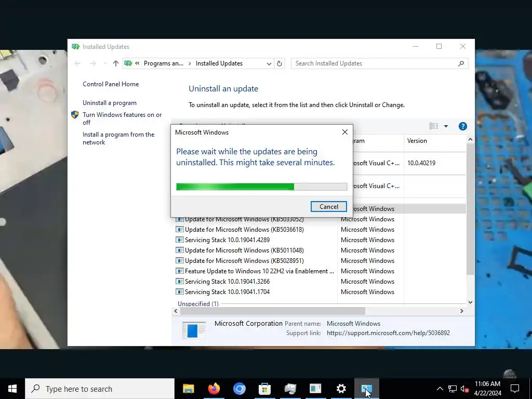Screen dimensions: 532x399
Task: Click the green uninstall progress bar
Action: [x=262, y=187]
